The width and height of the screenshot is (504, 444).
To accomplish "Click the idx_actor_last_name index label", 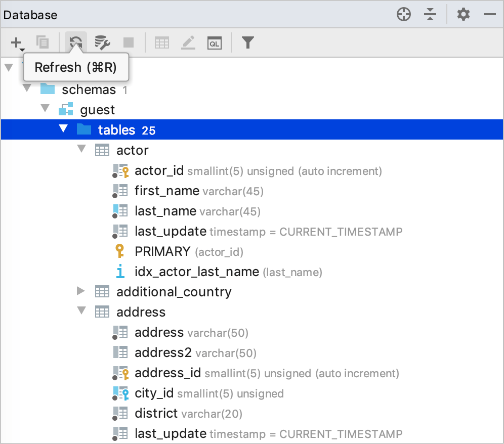I will tap(197, 272).
